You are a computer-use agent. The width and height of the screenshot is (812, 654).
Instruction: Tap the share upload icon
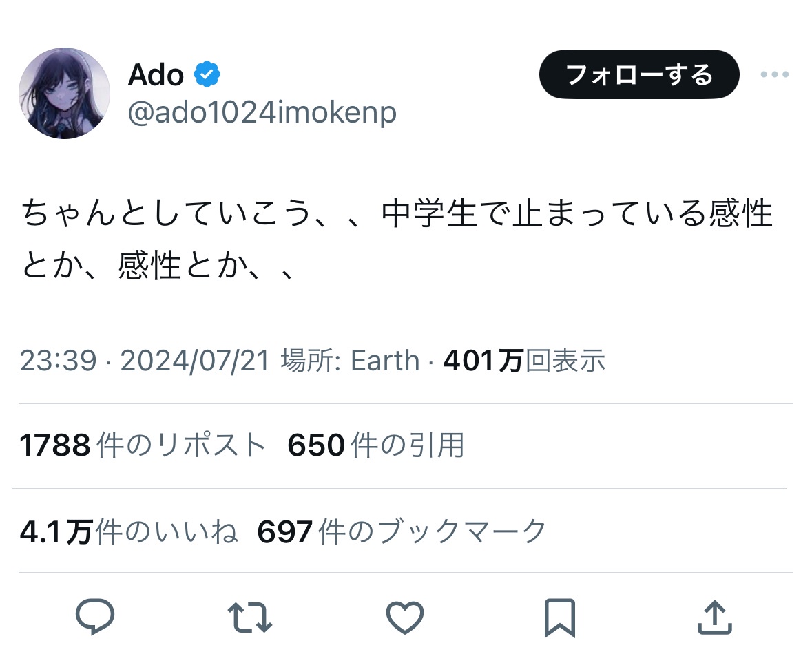[714, 616]
